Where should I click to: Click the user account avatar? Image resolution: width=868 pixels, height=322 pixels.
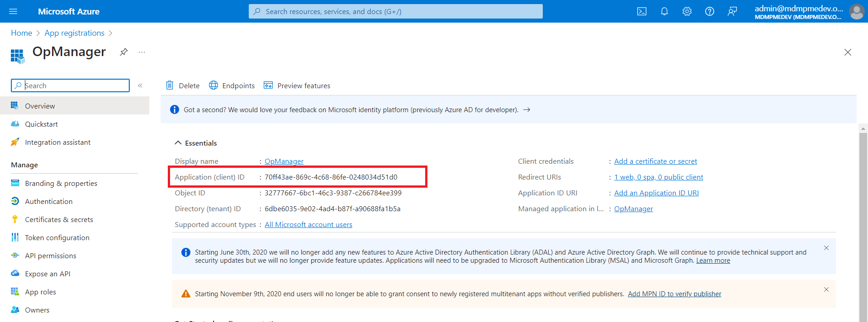pyautogui.click(x=856, y=11)
